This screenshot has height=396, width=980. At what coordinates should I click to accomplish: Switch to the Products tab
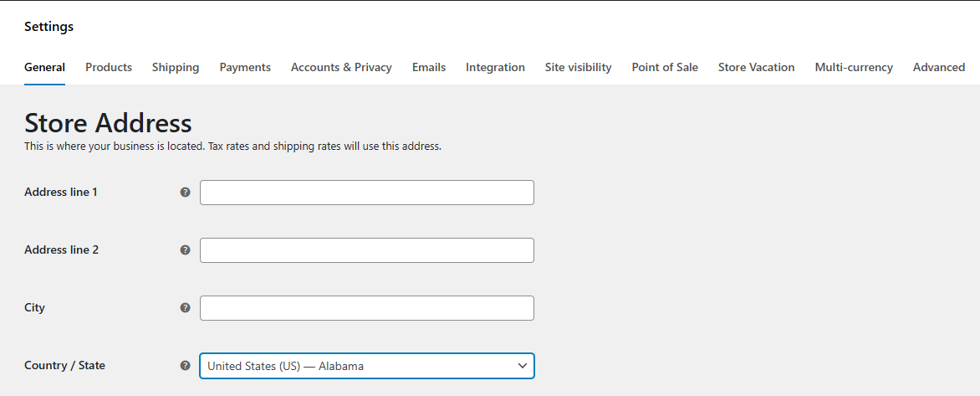click(109, 67)
